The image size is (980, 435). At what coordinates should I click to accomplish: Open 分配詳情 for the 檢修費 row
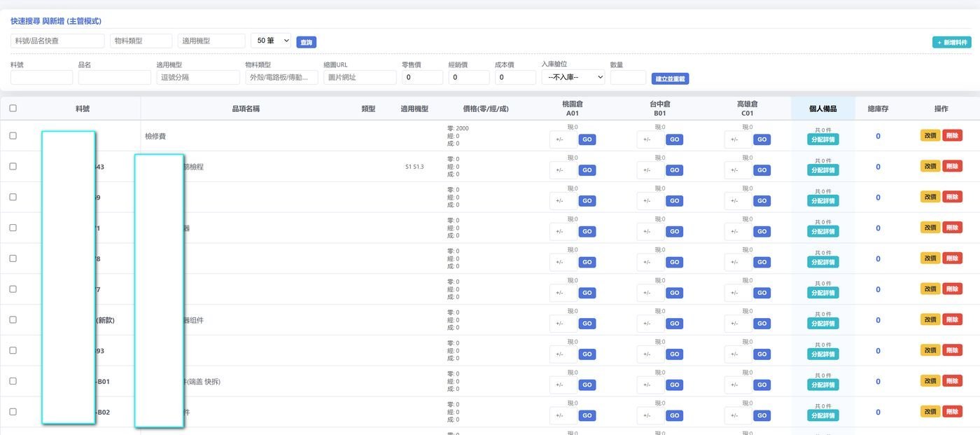pyautogui.click(x=822, y=139)
